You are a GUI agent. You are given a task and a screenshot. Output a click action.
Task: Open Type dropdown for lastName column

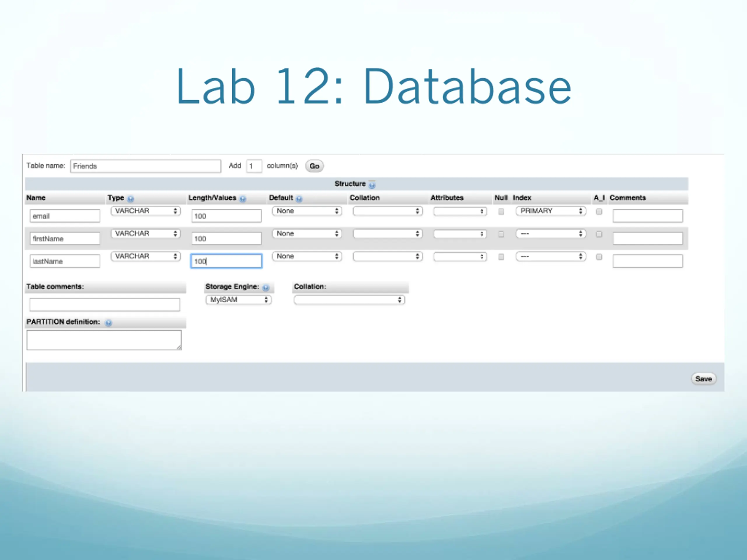(146, 256)
